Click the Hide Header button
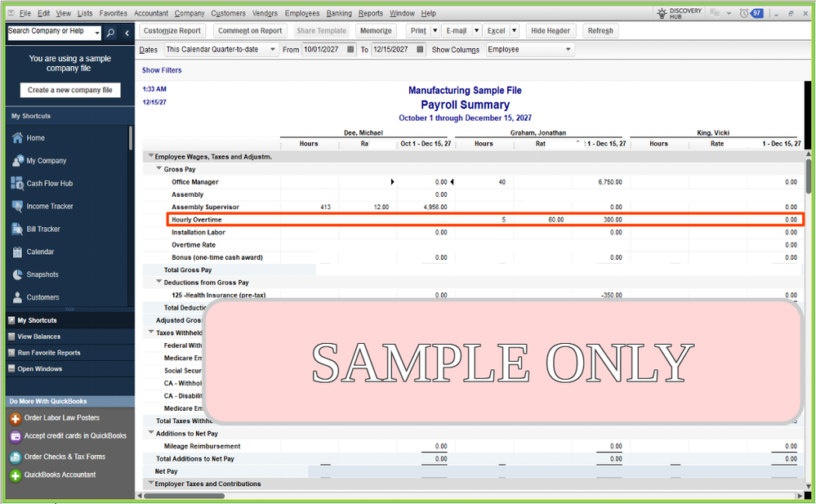The height and width of the screenshot is (504, 816). click(550, 31)
